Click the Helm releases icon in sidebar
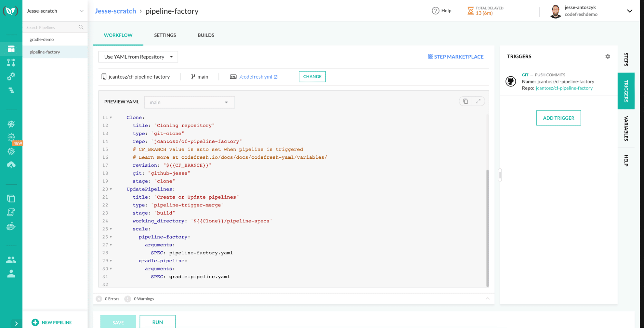The image size is (644, 328). [11, 137]
